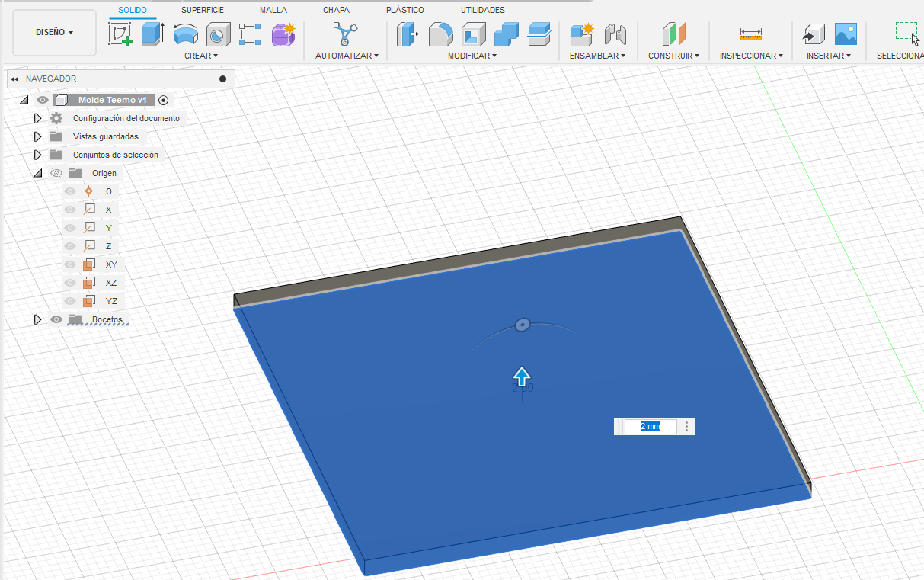Toggle visibility of the Z axis
Image resolution: width=924 pixels, height=580 pixels.
coord(69,245)
